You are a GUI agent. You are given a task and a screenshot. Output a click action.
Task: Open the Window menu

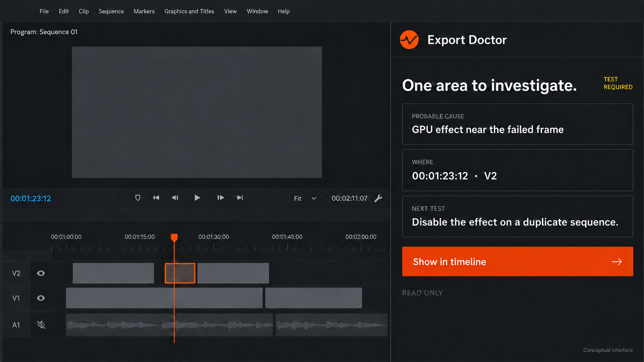pos(257,11)
